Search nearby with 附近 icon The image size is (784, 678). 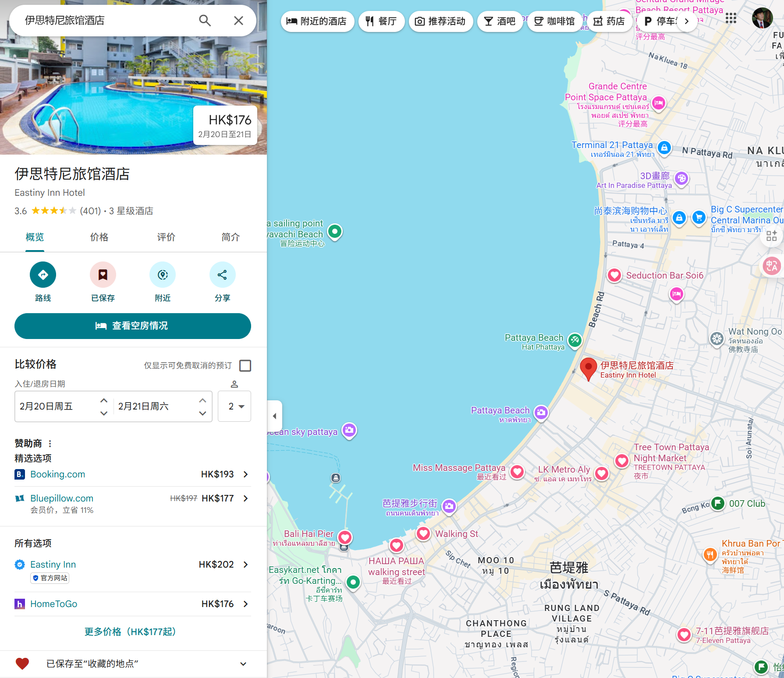[163, 275]
